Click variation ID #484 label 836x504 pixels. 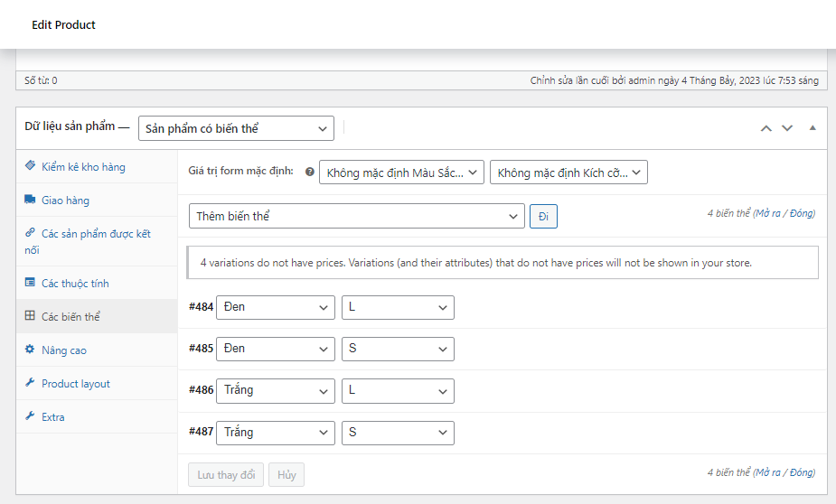tap(201, 307)
